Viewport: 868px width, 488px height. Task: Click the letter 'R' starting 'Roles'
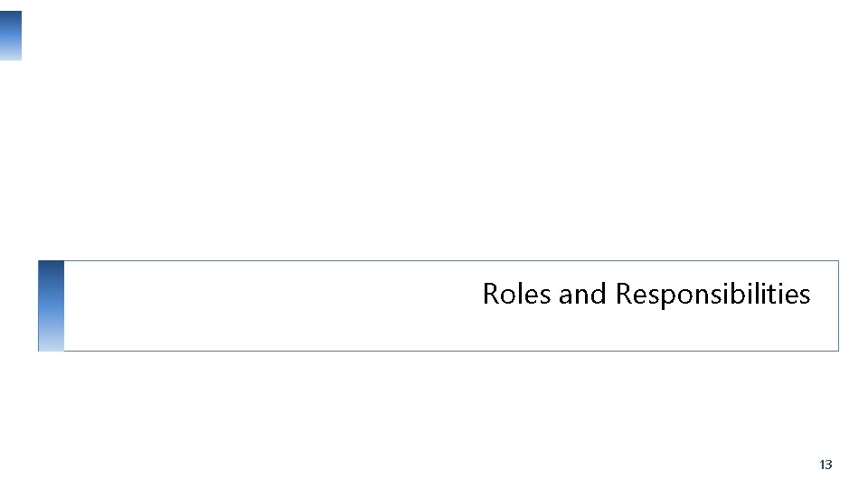coord(490,295)
